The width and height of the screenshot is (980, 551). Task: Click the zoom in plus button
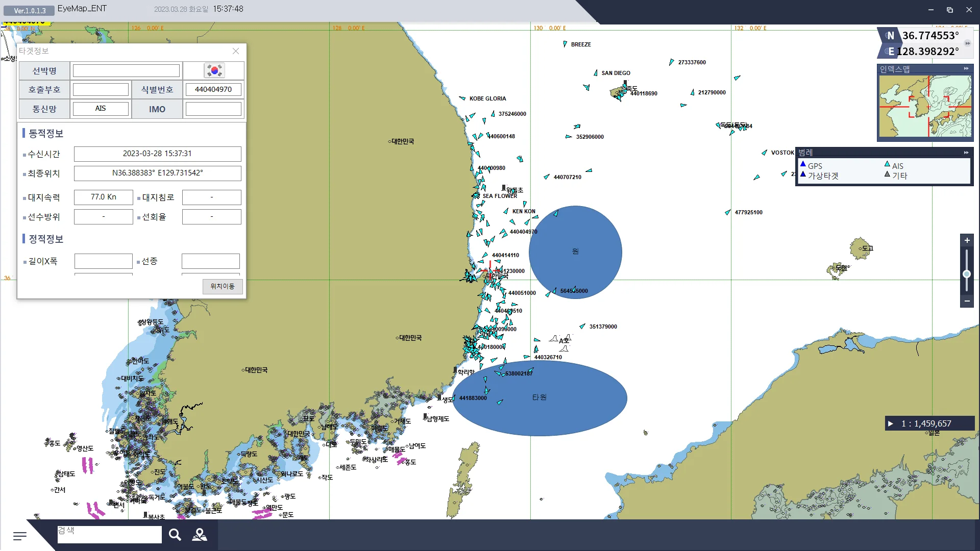(967, 240)
